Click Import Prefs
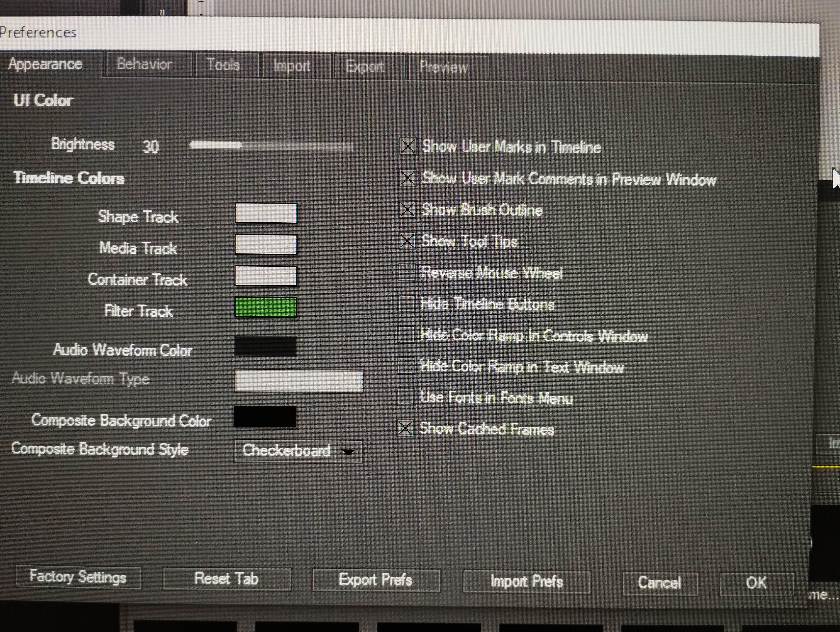This screenshot has height=632, width=840. click(527, 582)
